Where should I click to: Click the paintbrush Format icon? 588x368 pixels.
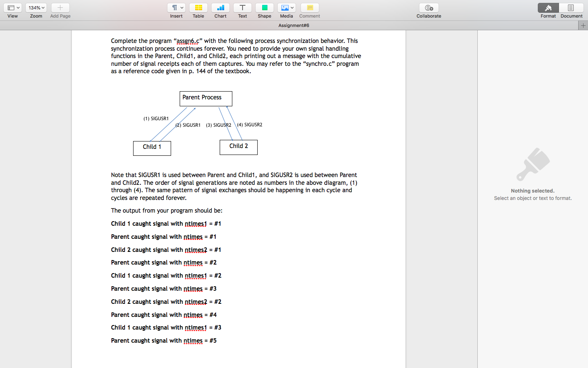[548, 7]
